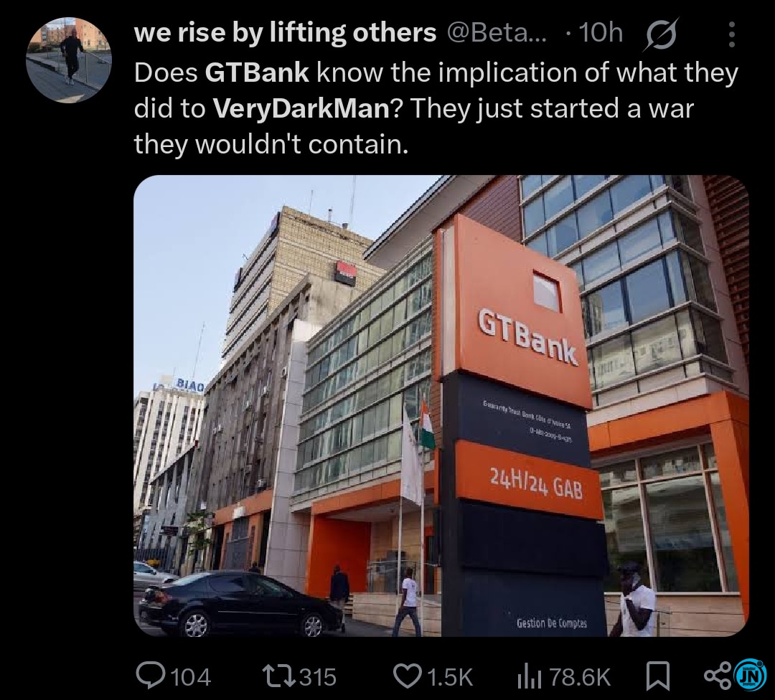Click the bold GTBank keyword
Viewport: 775px width, 700px height.
[257, 72]
